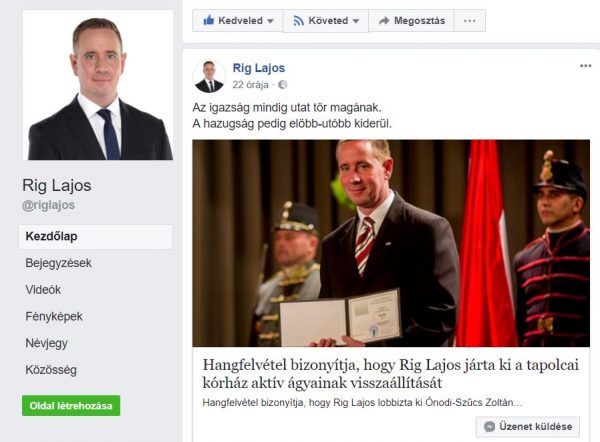Open the Bejegyzések section
This screenshot has height=442, width=600.
tap(59, 263)
